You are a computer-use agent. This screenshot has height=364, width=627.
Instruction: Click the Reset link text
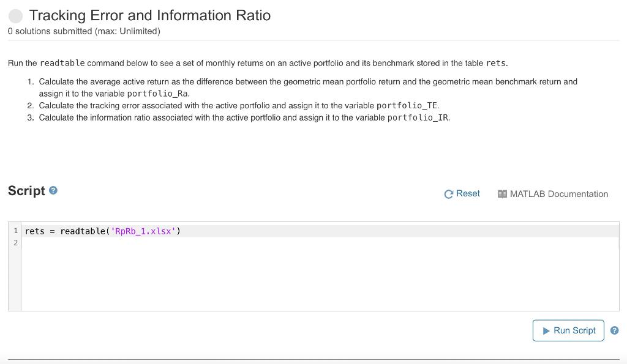pyautogui.click(x=468, y=193)
